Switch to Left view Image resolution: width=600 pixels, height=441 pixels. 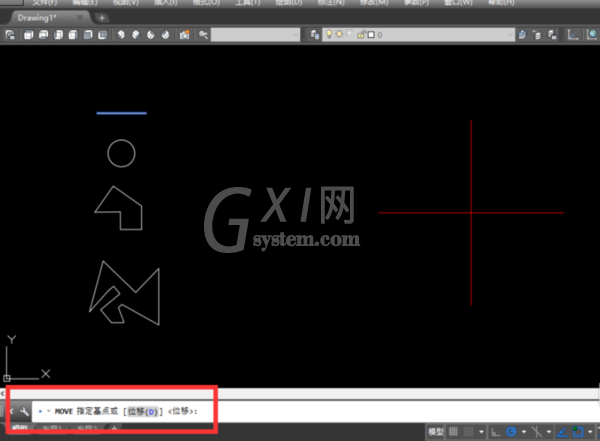[x=59, y=35]
